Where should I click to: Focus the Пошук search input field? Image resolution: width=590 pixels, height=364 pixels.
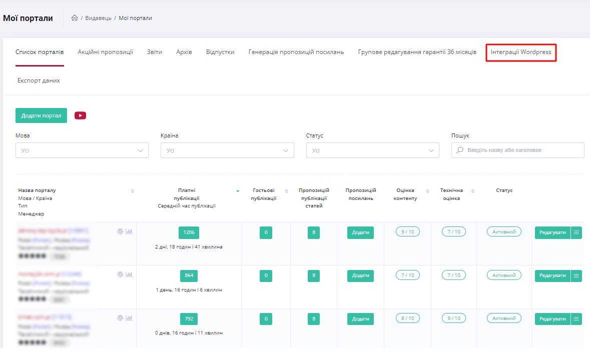[518, 150]
